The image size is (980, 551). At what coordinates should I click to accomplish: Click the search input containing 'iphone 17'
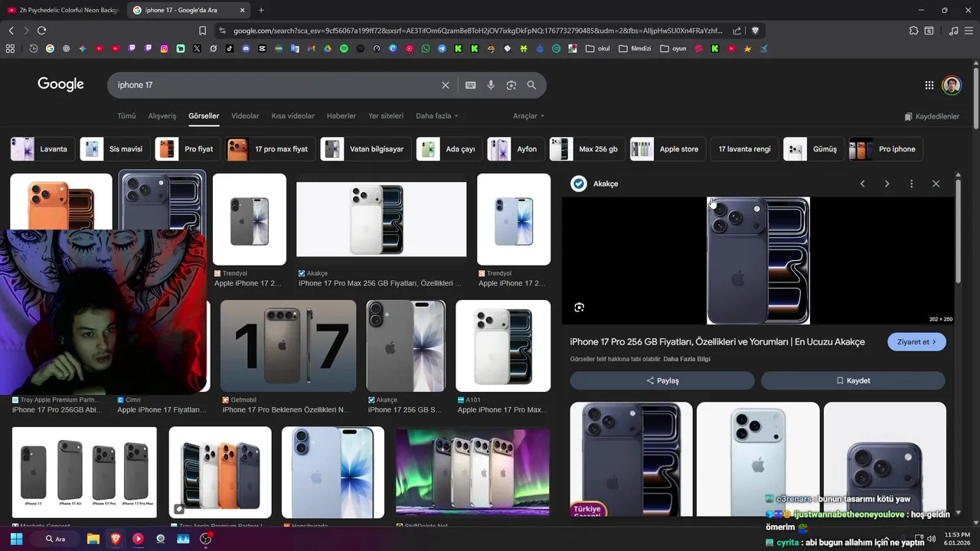pyautogui.click(x=276, y=85)
